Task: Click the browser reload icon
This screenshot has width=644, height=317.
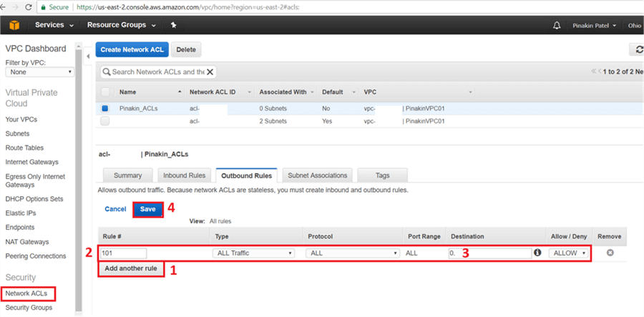Action: coord(29,7)
